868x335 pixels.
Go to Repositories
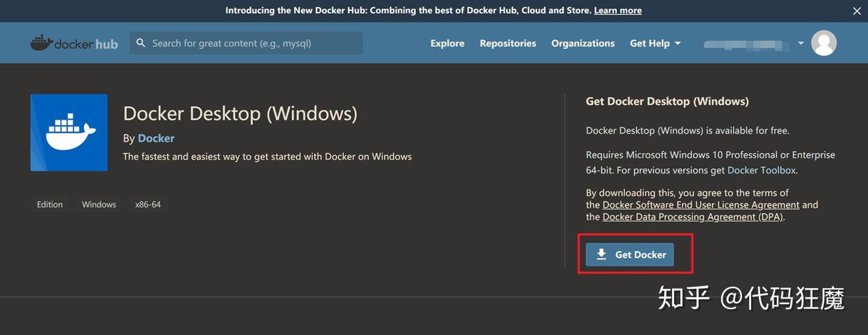pos(508,43)
